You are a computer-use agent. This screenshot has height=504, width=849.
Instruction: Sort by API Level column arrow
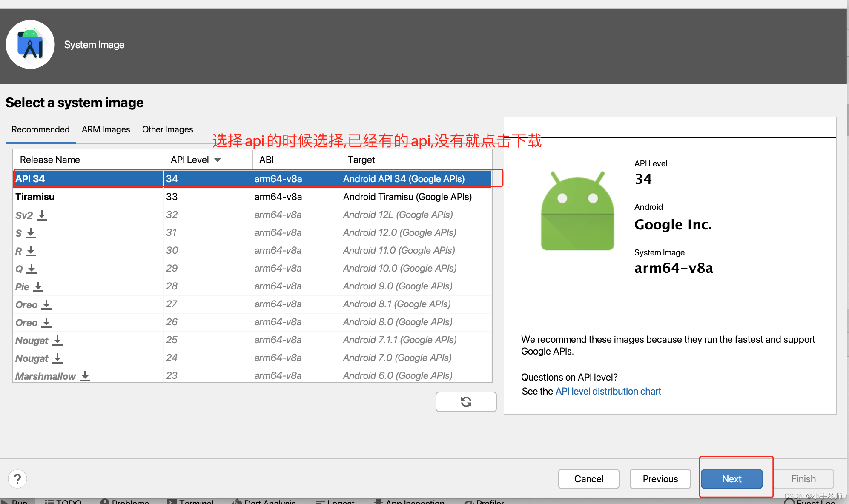[218, 160]
